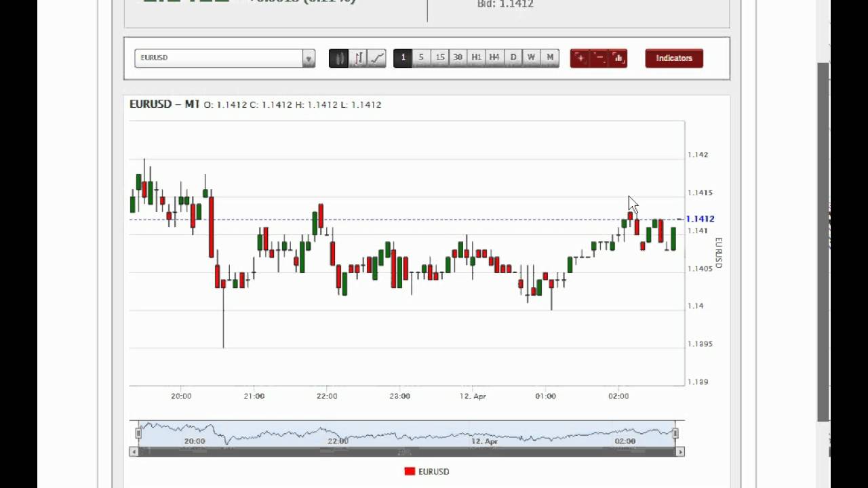
Task: Switch to 30 minute timeframe
Action: [x=458, y=58]
